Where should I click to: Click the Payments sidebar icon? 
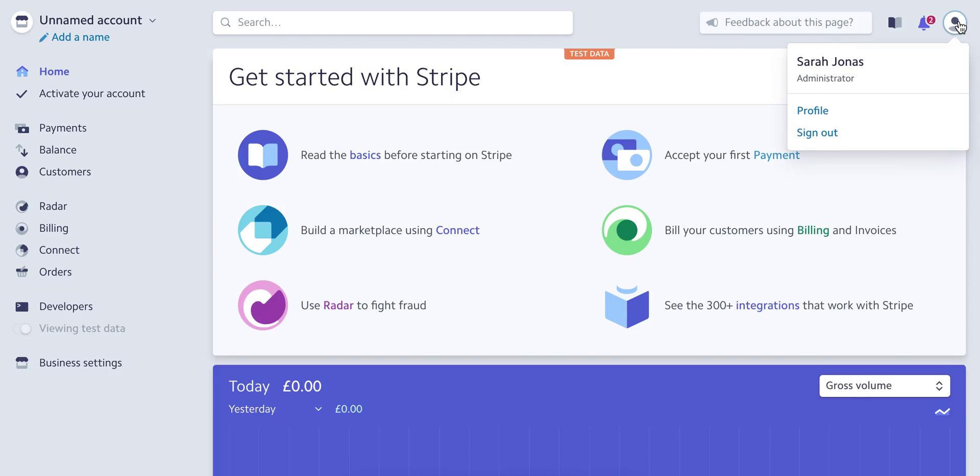coord(22,128)
